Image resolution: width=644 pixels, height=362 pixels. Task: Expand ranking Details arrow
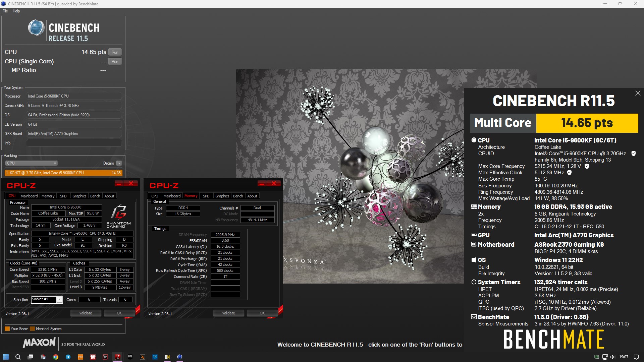coord(119,163)
